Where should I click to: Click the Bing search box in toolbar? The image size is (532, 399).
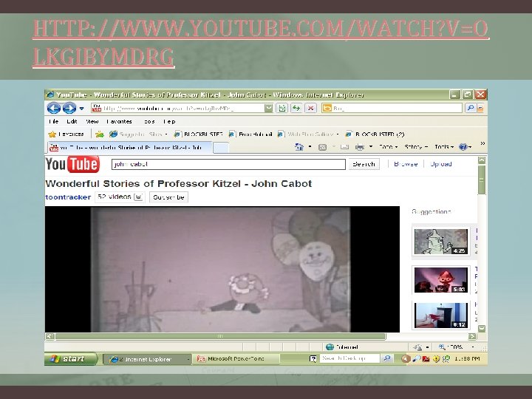coord(392,108)
